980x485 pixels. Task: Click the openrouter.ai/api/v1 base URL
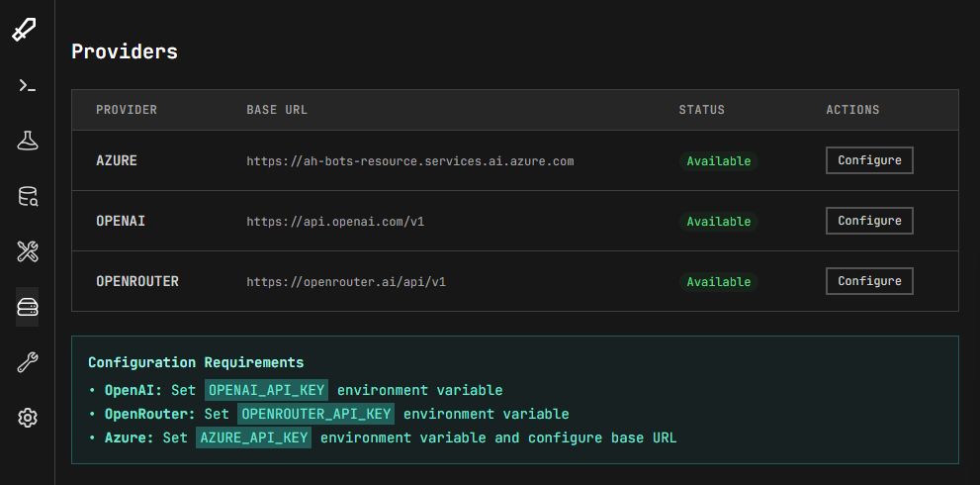click(x=346, y=282)
